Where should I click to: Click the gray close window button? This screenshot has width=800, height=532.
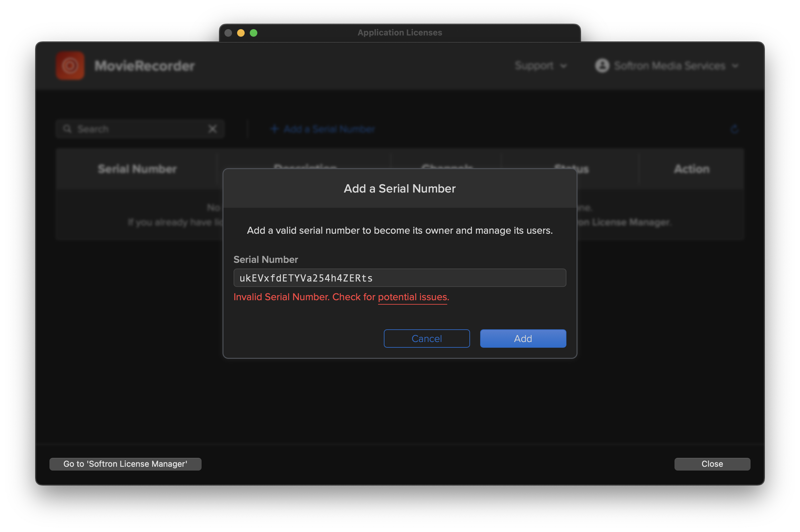click(228, 33)
